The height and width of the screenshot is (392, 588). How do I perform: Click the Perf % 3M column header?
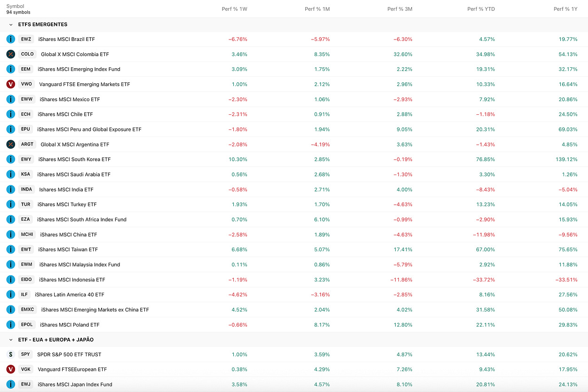[x=400, y=9]
